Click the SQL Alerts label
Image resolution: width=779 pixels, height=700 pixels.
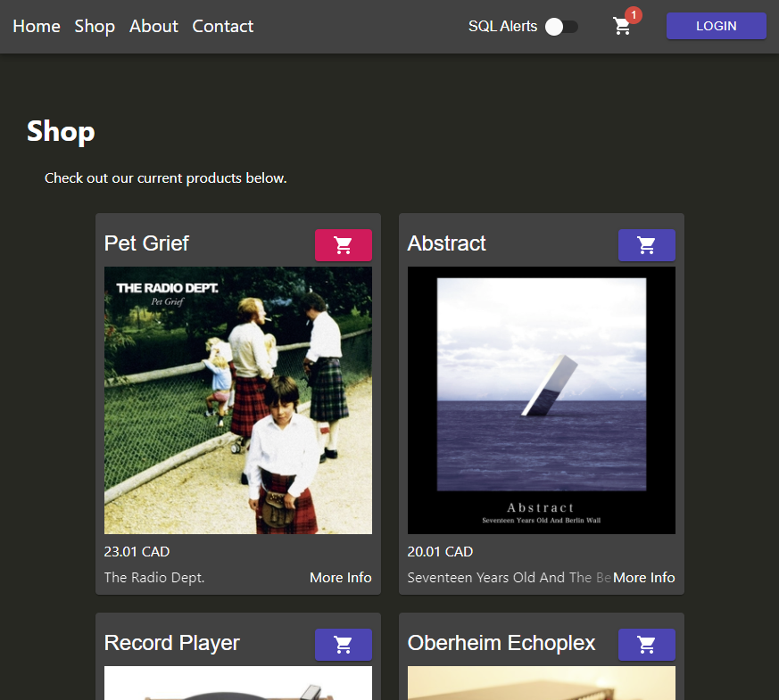[x=502, y=27]
